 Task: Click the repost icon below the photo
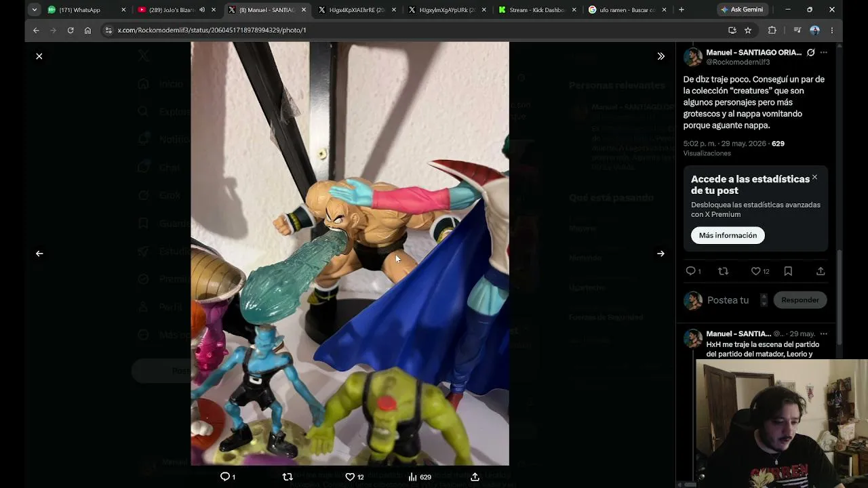(288, 477)
